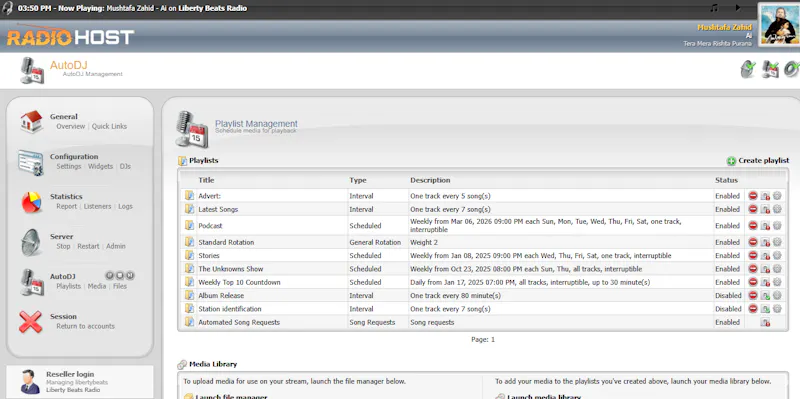The width and height of the screenshot is (800, 399).
Task: Open the Automated Song Requests playlist title
Action: coord(239,322)
